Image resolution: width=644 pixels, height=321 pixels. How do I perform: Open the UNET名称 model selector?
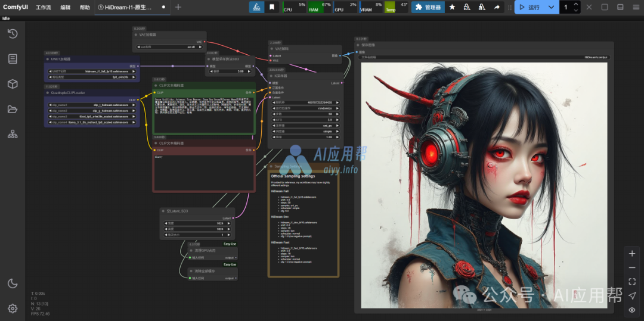[92, 71]
